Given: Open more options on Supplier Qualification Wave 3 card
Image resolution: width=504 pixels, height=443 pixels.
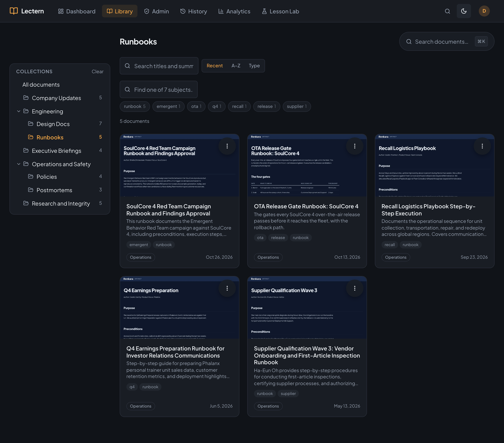Looking at the screenshot, I should tap(355, 288).
